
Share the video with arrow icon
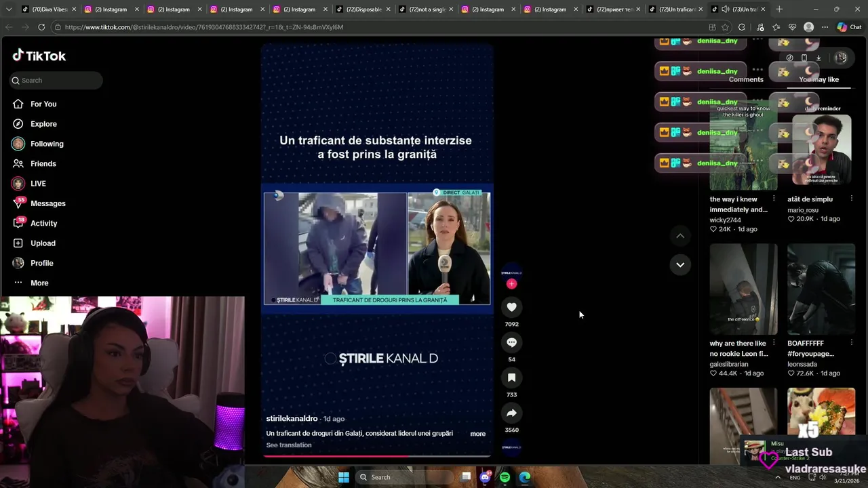(511, 413)
